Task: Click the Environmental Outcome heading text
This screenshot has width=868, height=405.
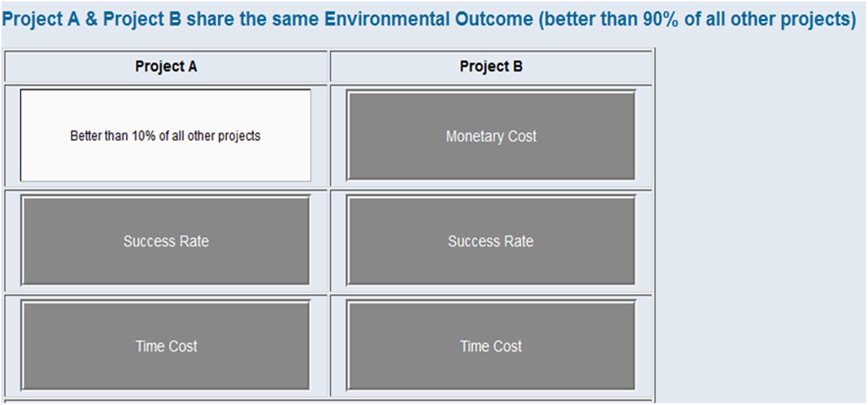Action: [x=429, y=19]
